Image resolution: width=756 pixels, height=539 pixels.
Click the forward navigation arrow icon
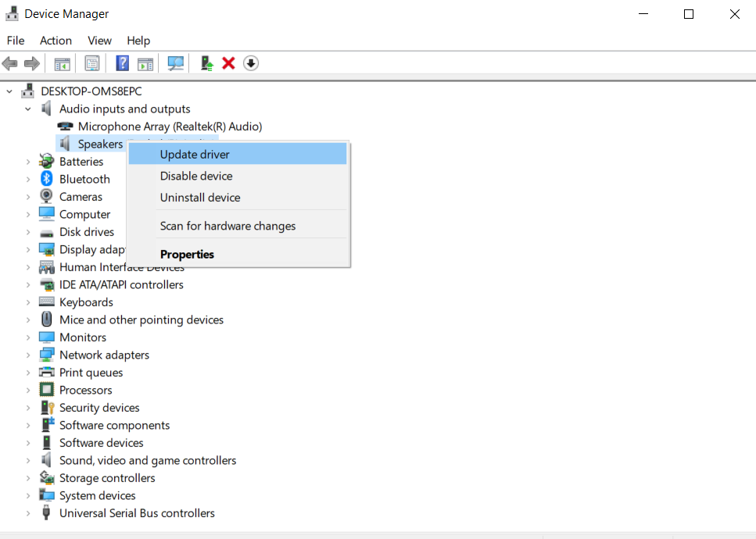click(x=31, y=63)
